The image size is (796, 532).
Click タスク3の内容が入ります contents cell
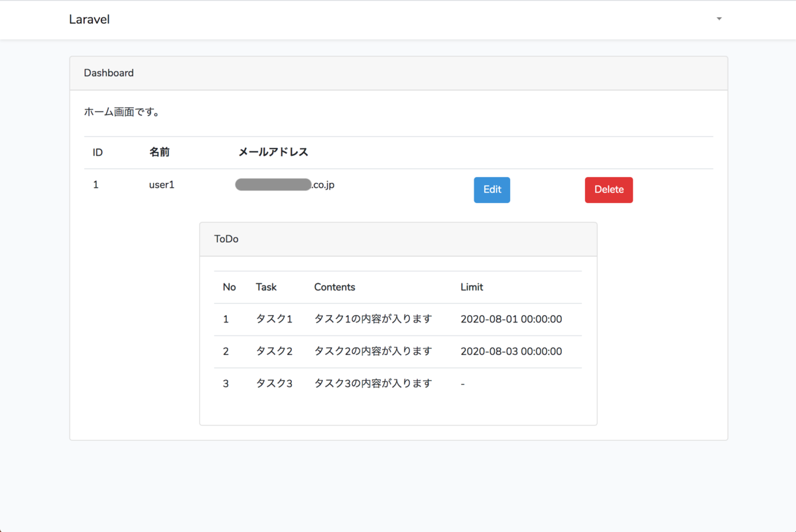point(373,383)
